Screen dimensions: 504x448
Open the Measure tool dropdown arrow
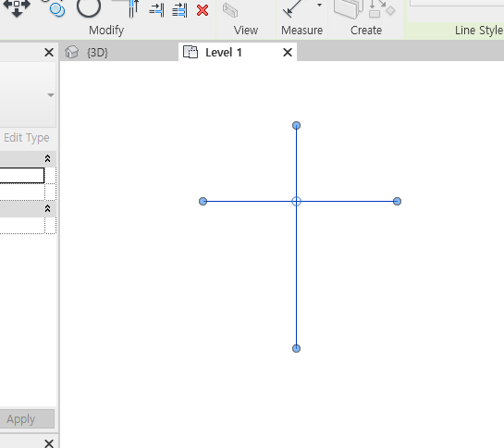319,5
